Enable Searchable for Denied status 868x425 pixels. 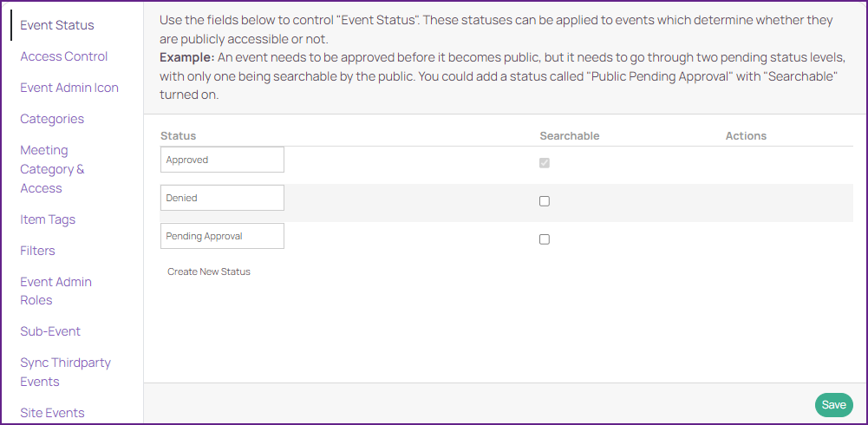pyautogui.click(x=545, y=201)
